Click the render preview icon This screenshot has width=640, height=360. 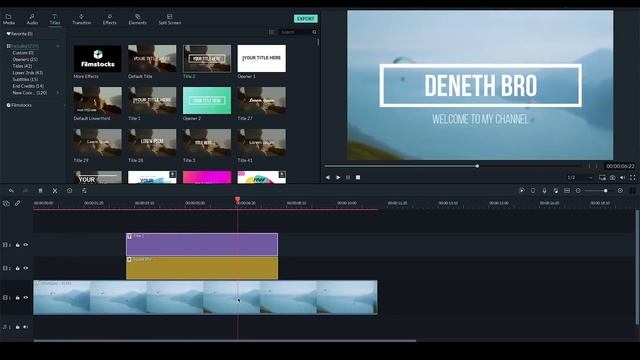(x=522, y=191)
